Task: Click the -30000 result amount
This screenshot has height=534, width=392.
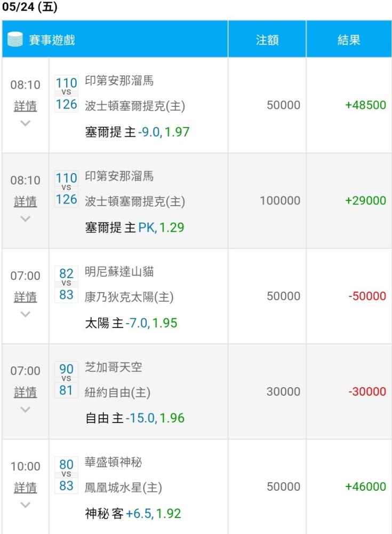Action: (367, 391)
